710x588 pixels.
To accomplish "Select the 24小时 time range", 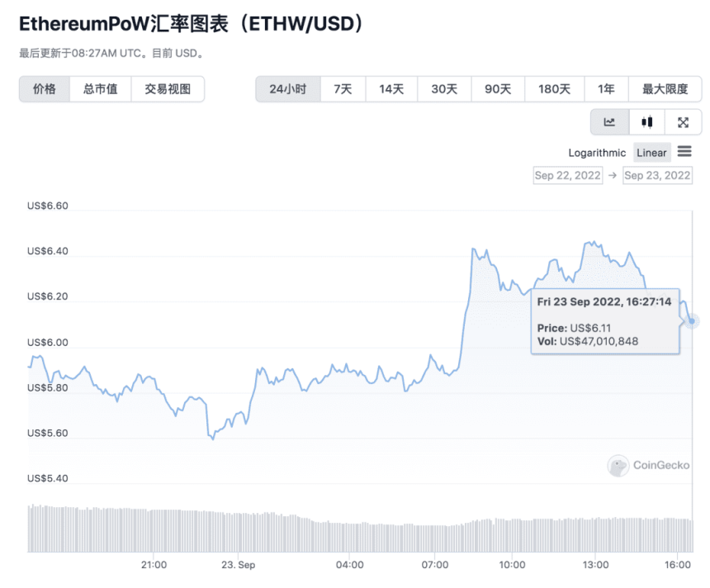I will (287, 89).
